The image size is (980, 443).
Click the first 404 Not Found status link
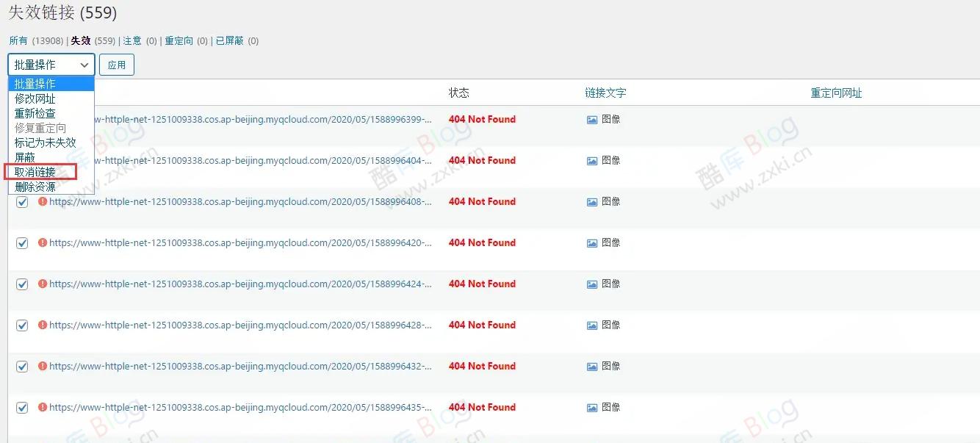click(482, 119)
